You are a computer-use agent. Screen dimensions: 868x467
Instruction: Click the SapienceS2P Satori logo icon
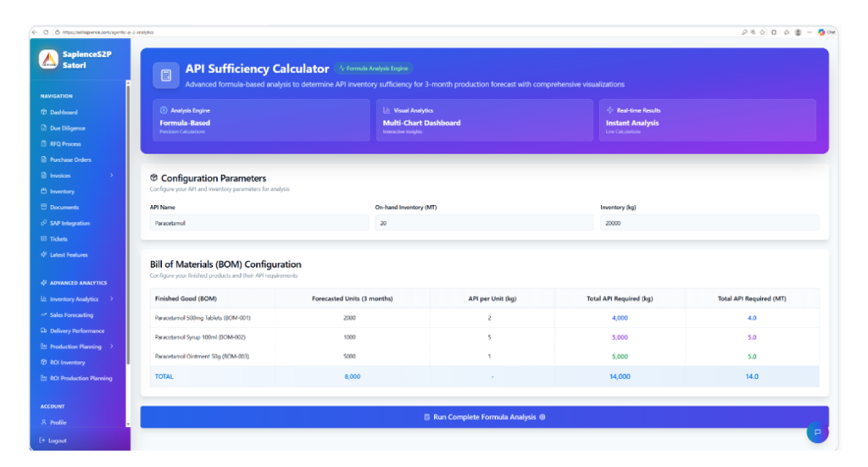pos(48,59)
